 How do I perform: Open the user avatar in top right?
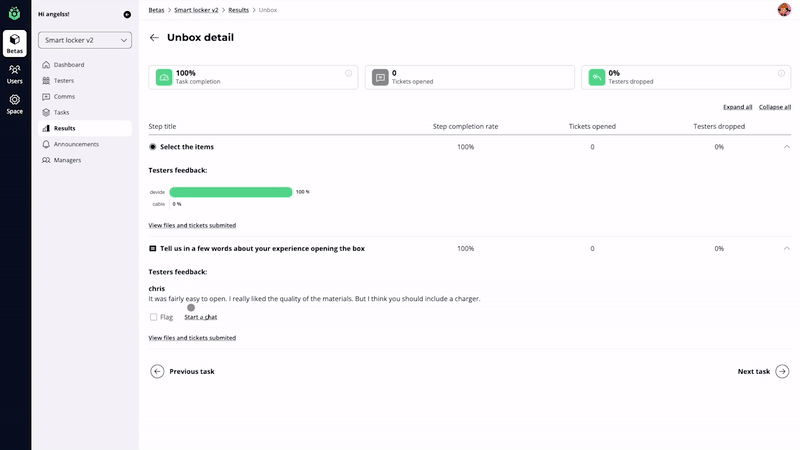point(783,10)
